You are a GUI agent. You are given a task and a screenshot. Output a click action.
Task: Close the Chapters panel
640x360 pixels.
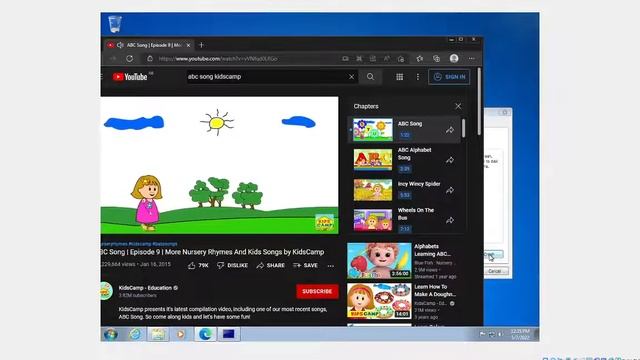(x=458, y=106)
